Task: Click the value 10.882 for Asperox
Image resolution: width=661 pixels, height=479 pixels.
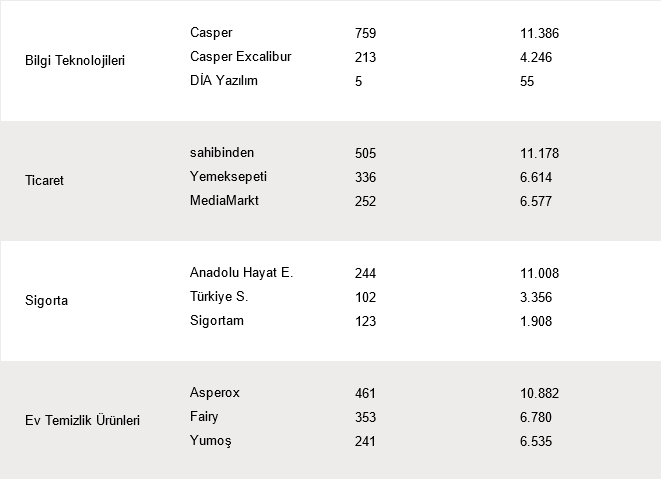Action: pos(539,393)
